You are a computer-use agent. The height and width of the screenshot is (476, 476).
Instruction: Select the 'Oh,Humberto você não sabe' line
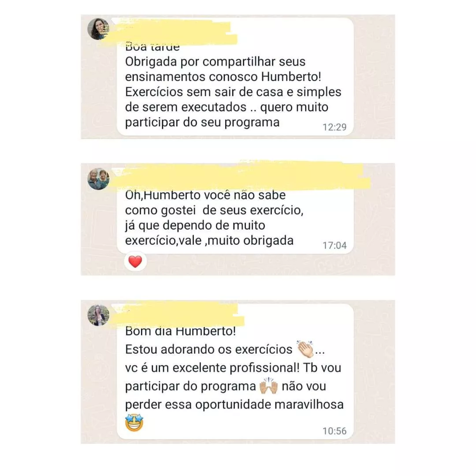point(205,195)
